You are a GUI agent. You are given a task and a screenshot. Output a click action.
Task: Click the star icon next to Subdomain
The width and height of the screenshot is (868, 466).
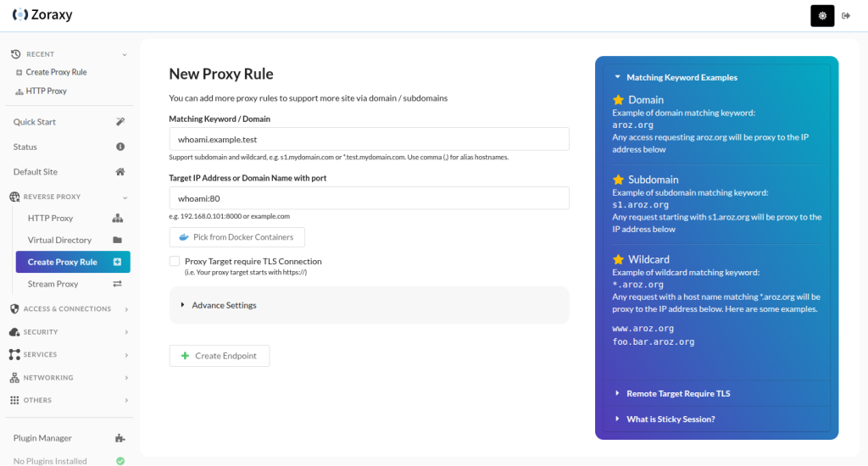[618, 180]
